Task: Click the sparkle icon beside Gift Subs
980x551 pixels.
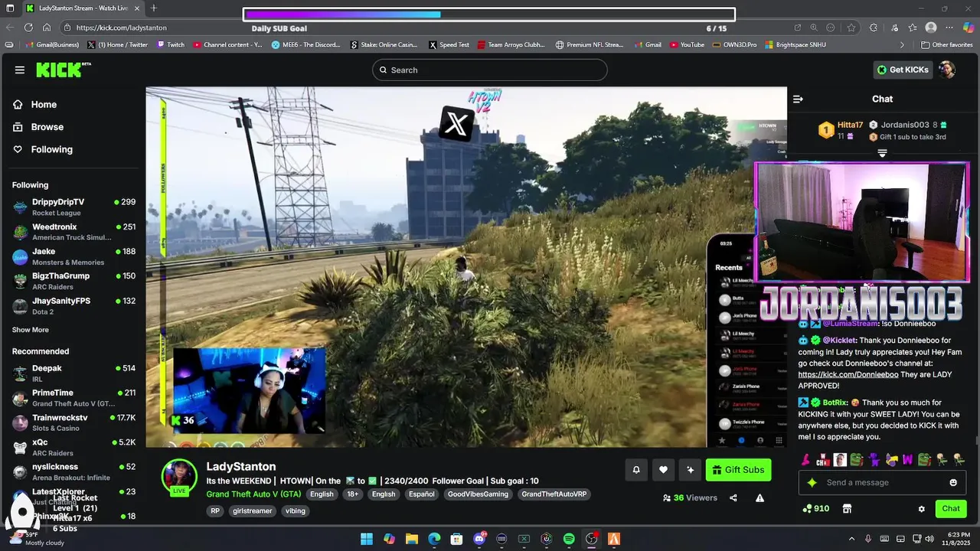Action: 691,470
